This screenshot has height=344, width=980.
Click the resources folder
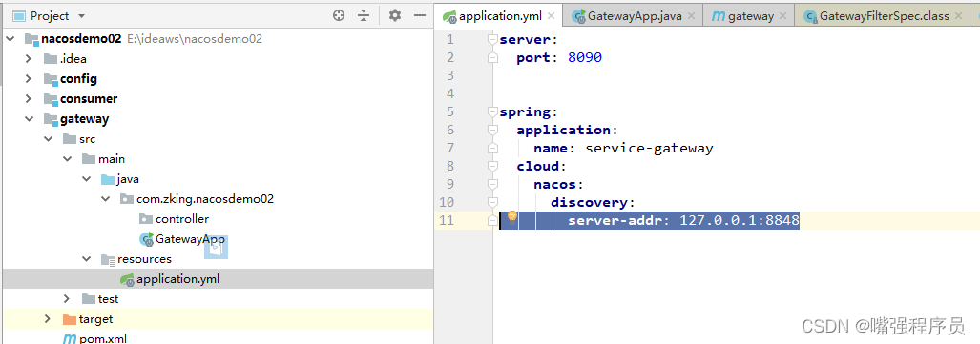144,259
